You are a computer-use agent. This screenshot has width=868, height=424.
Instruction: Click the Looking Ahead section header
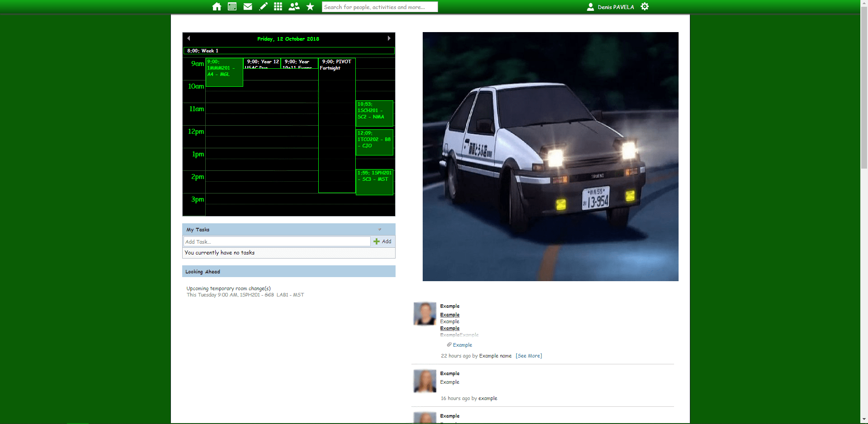tap(289, 271)
